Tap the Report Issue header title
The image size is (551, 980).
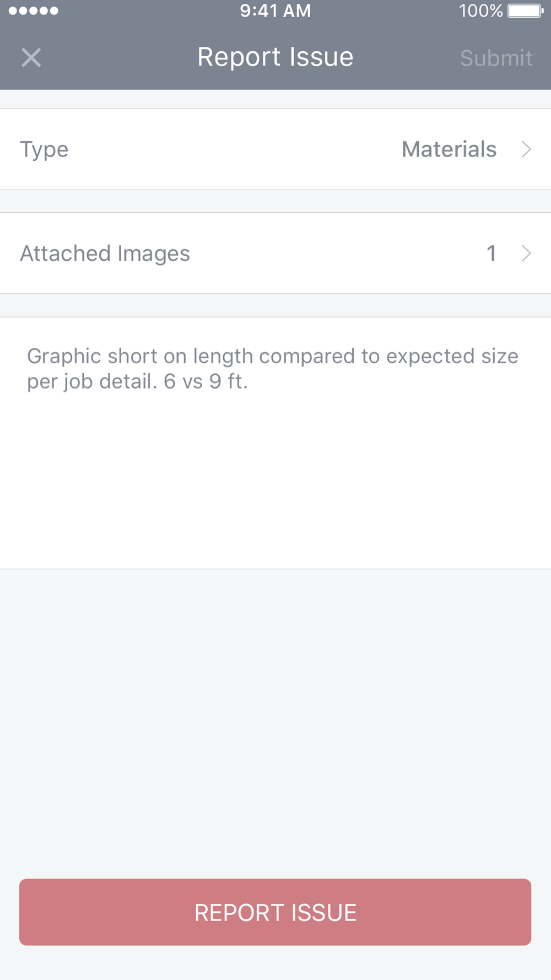[x=275, y=57]
